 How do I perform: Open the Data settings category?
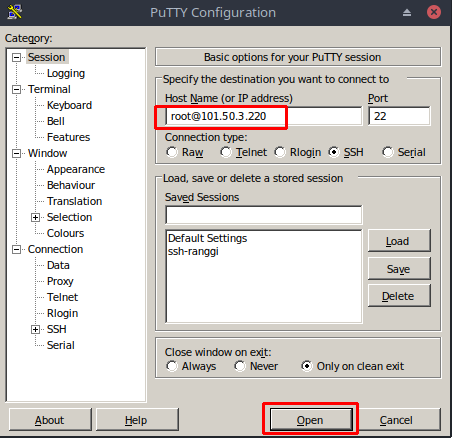pos(58,265)
